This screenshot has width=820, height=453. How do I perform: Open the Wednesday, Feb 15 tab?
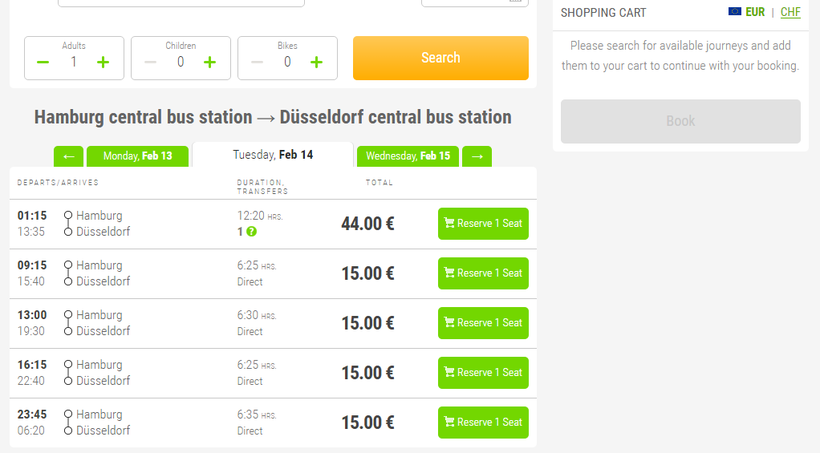(408, 156)
